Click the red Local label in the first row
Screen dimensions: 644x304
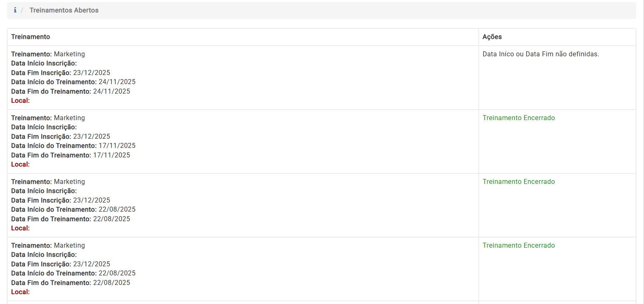tap(20, 101)
